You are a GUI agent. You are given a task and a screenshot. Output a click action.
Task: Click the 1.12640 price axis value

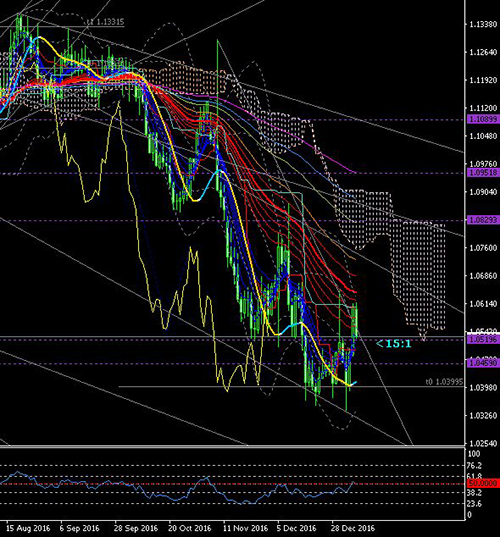(483, 52)
